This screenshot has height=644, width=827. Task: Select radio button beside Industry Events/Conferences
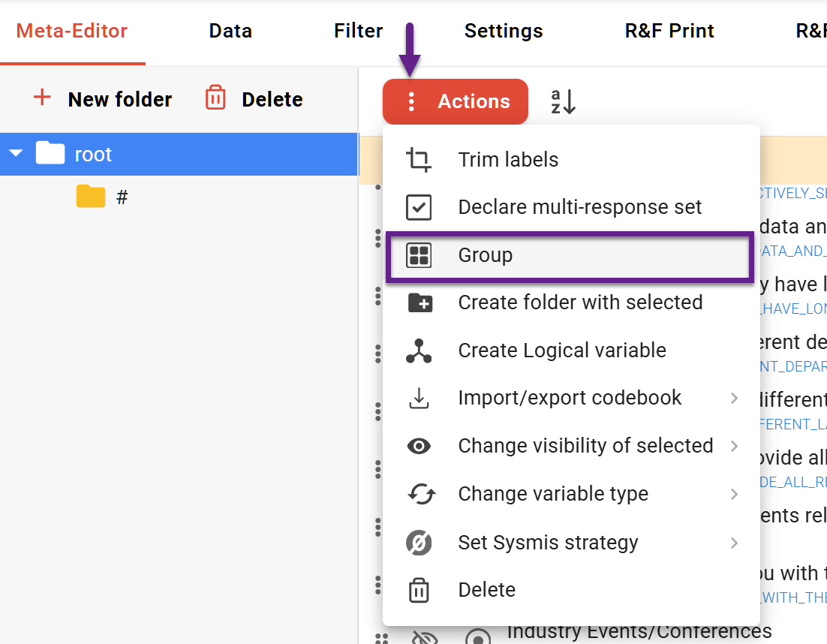pos(478,637)
